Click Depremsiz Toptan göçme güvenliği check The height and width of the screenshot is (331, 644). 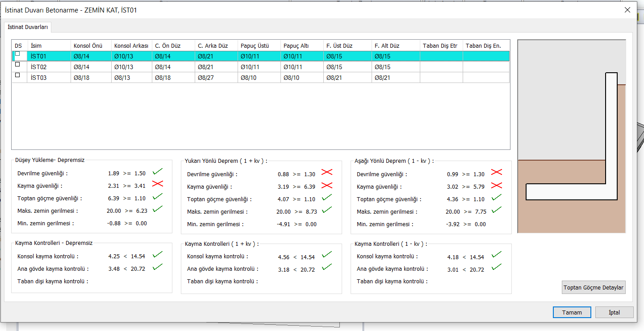(x=157, y=197)
